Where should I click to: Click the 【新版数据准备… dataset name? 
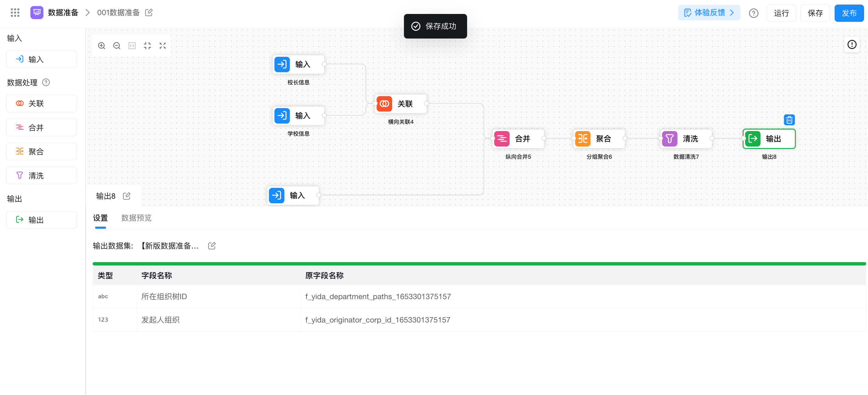[169, 246]
